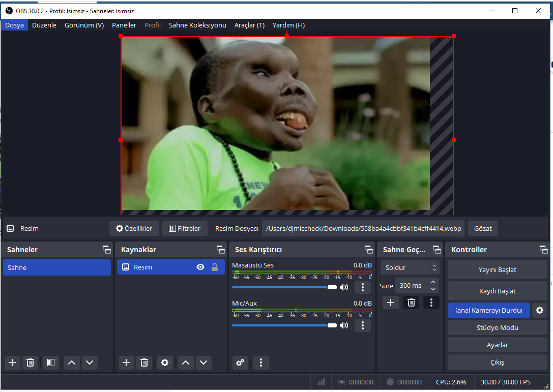The width and height of the screenshot is (553, 392).
Task: Pop out the Ses Karıştırıcı dock
Action: tap(368, 250)
